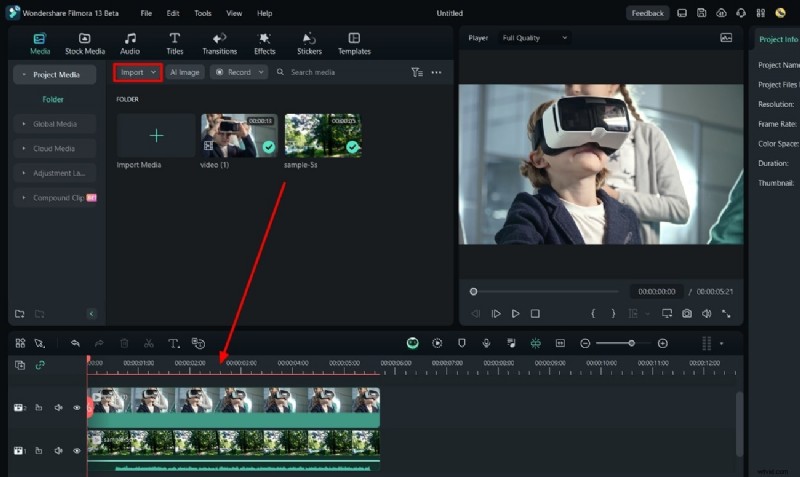
Task: Toggle auto ripple link icon in timeline
Action: 40,365
